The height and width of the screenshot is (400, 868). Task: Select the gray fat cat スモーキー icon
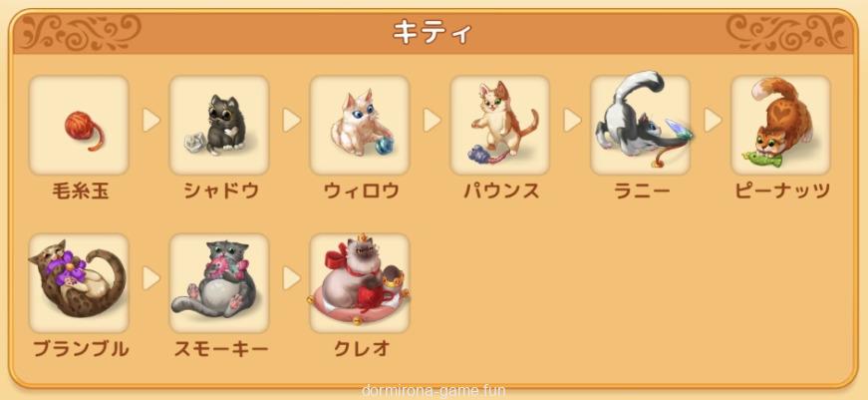(x=219, y=283)
